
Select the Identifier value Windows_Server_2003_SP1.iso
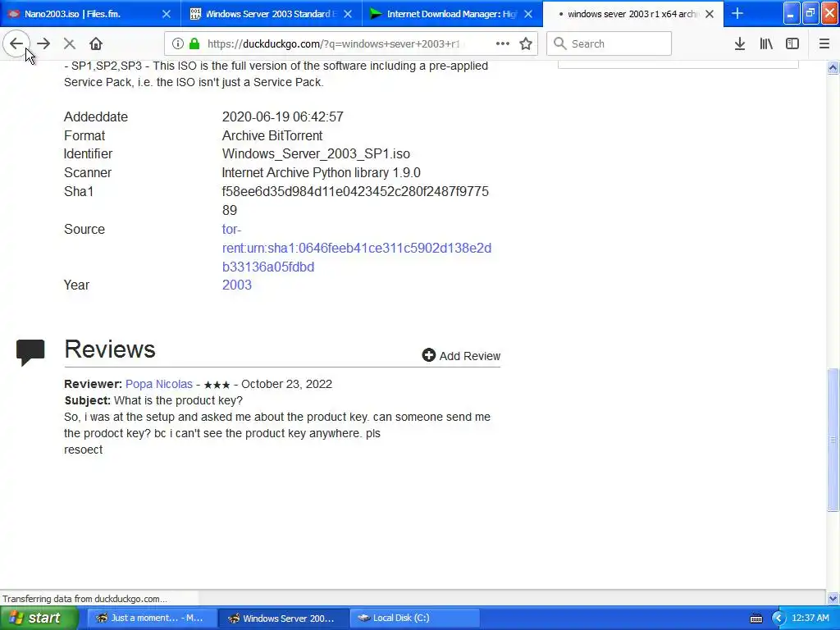click(316, 153)
